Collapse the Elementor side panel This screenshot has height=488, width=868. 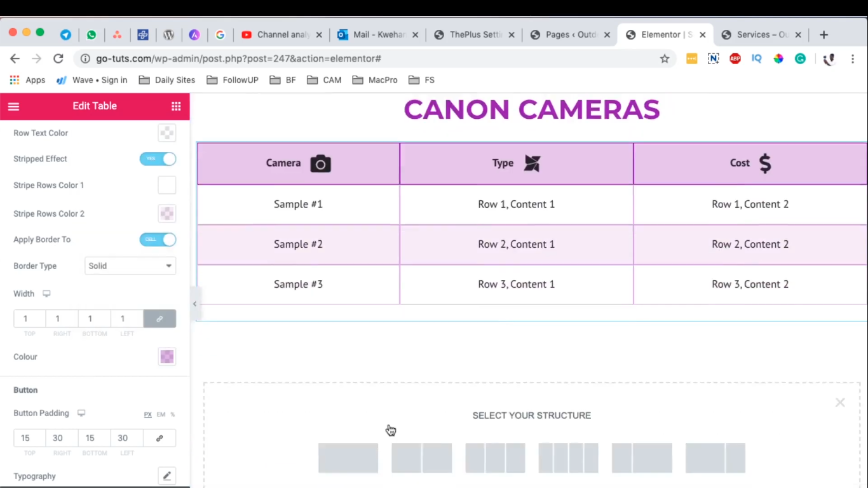point(194,304)
